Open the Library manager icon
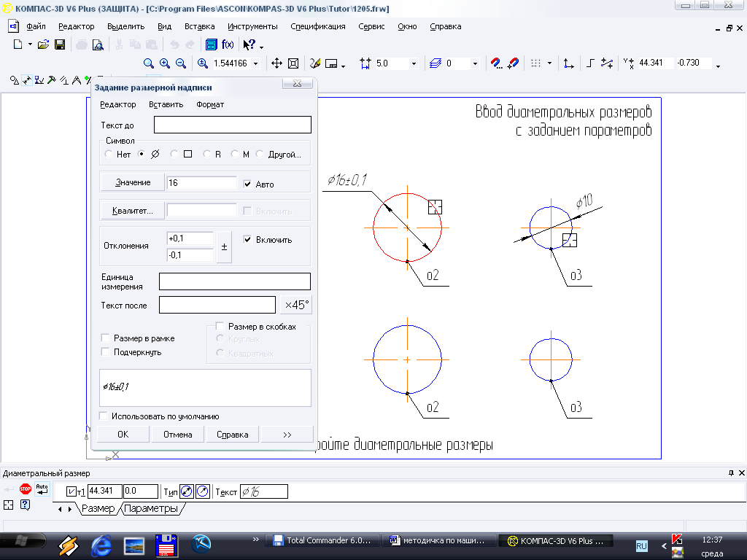Image resolution: width=747 pixels, height=560 pixels. [x=211, y=44]
